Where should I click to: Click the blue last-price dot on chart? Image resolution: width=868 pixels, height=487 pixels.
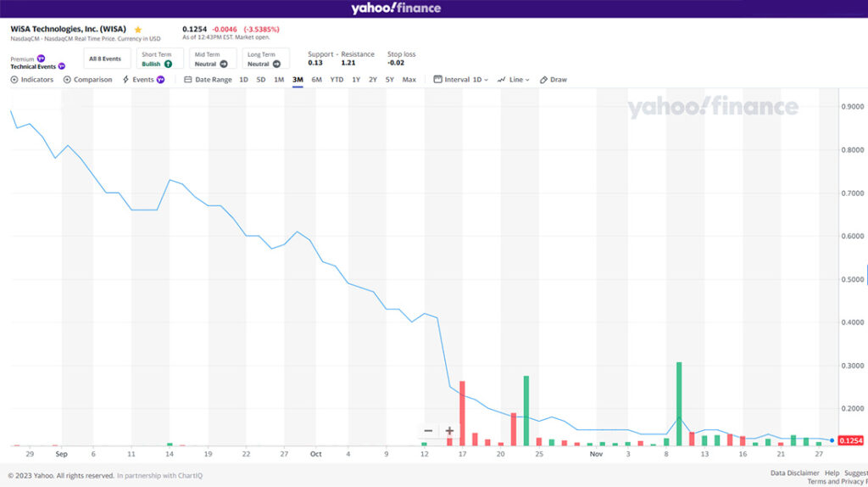[x=832, y=440]
